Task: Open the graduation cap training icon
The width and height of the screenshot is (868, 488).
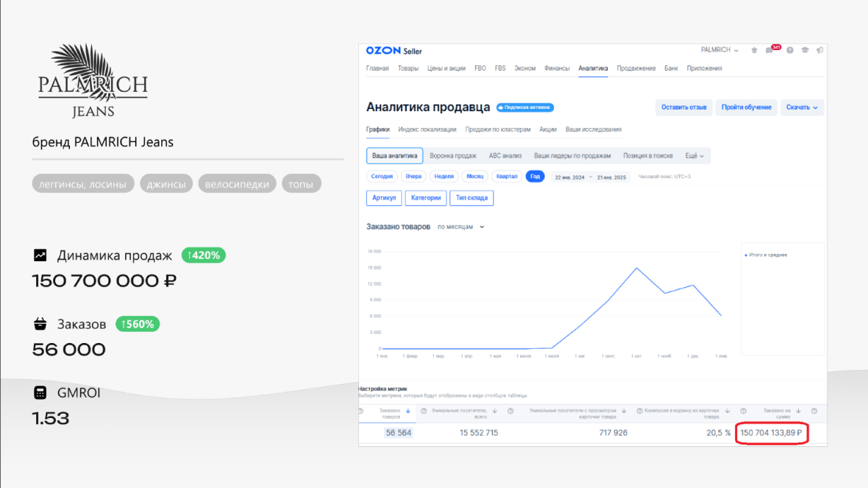Action: (805, 50)
